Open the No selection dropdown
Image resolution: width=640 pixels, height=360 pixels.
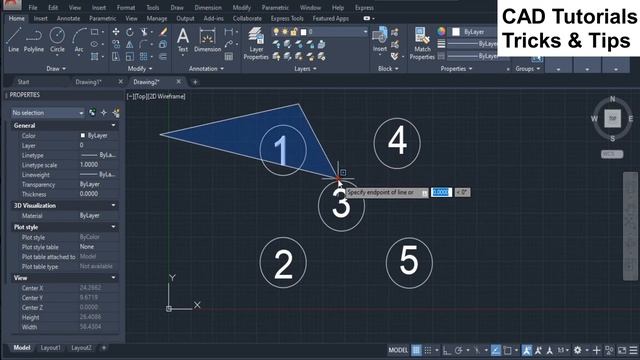click(47, 113)
